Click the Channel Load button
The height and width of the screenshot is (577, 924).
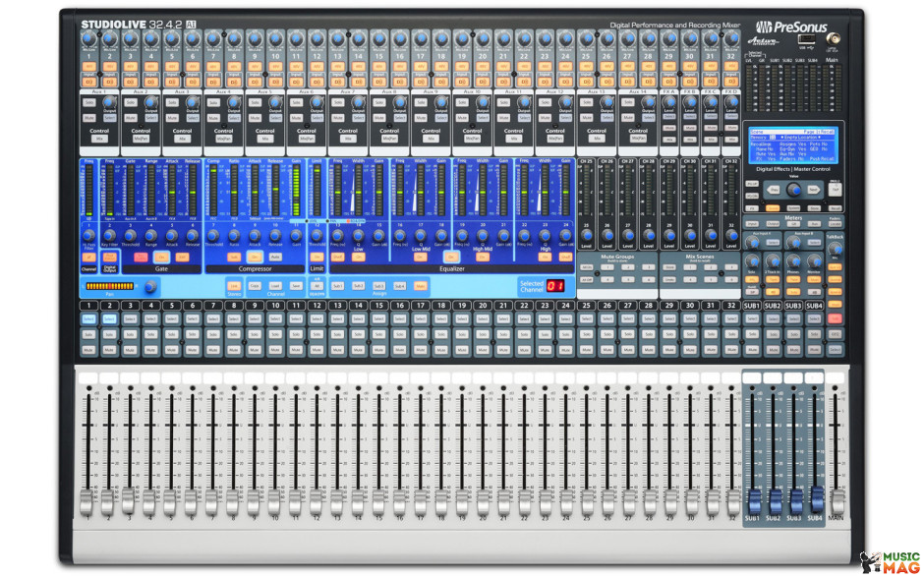point(275,286)
